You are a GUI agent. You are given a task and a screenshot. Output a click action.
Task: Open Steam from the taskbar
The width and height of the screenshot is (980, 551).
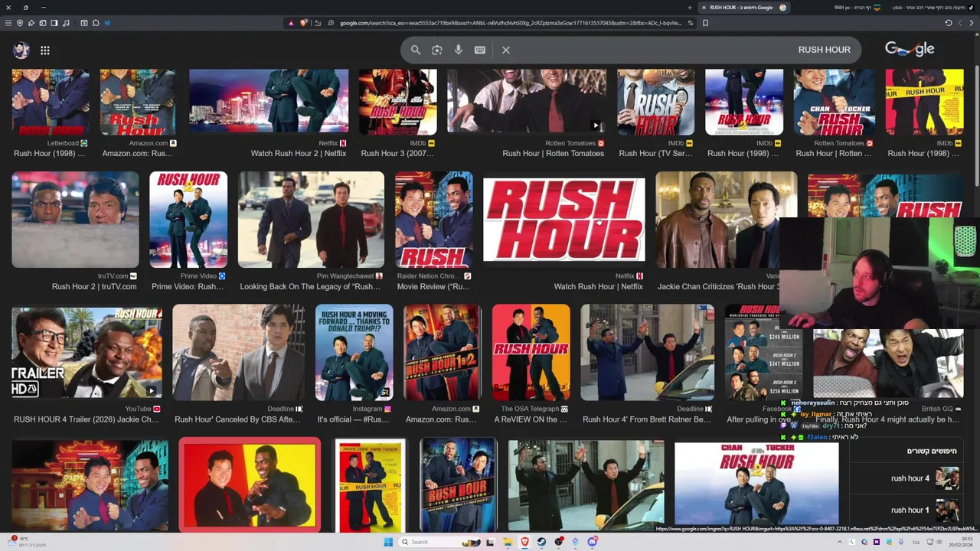pos(542,542)
